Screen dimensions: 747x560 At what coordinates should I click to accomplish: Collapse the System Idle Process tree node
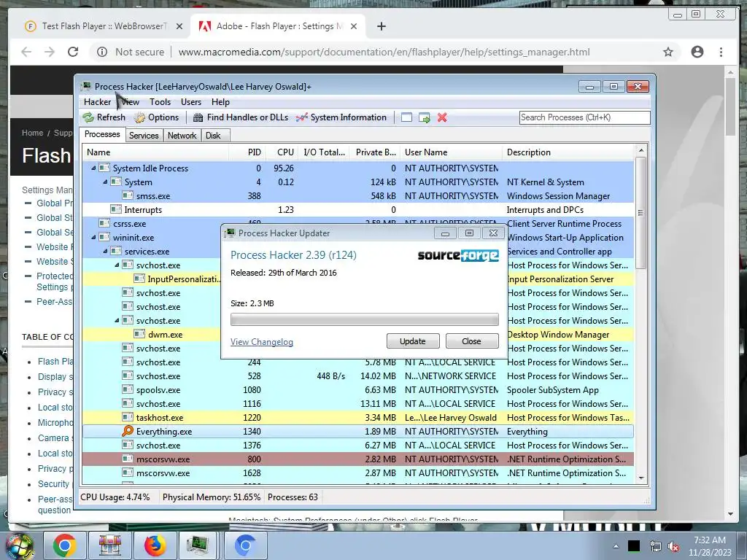pyautogui.click(x=93, y=168)
